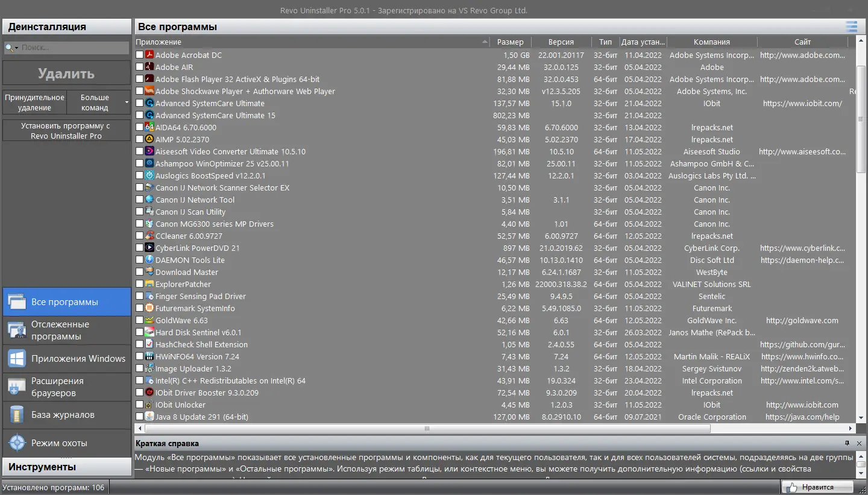Click the IObit Driver Booster 9.3.0.209 icon

(149, 393)
